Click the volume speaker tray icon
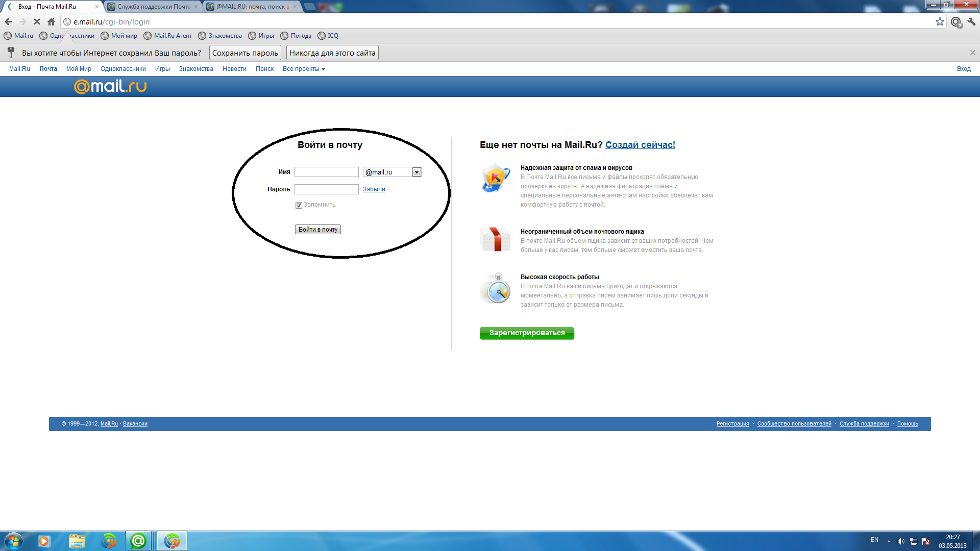Viewport: 980px width, 551px height. pyautogui.click(x=901, y=541)
